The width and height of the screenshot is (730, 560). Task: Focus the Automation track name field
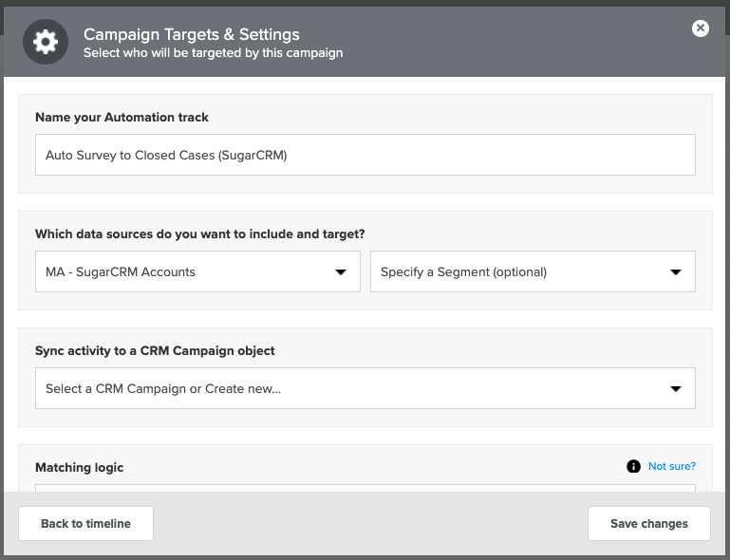tap(365, 155)
